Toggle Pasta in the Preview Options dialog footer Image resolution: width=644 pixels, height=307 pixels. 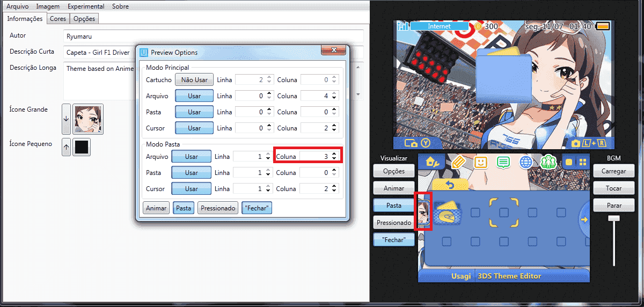[184, 208]
